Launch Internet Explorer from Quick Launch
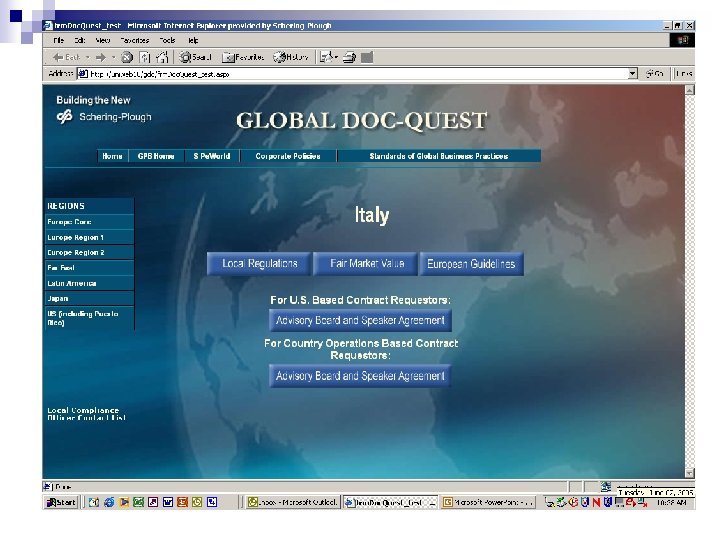 109,502
